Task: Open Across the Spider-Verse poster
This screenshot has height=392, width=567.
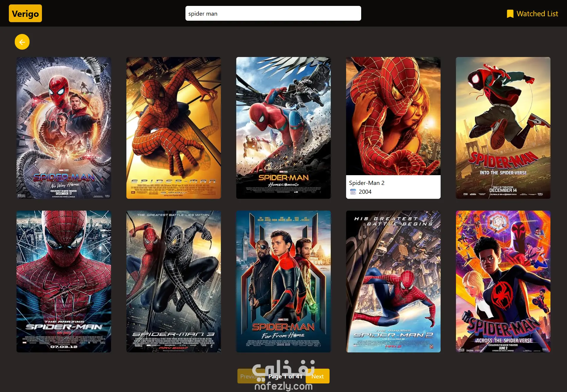Action: coord(503,281)
